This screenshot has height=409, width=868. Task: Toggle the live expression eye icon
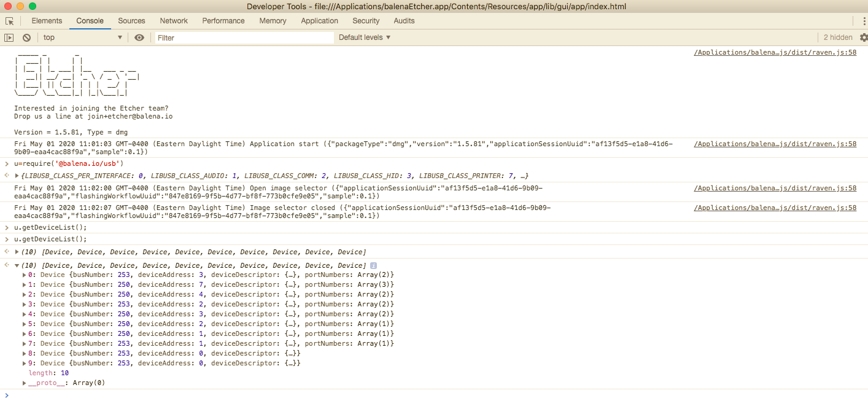coord(139,37)
